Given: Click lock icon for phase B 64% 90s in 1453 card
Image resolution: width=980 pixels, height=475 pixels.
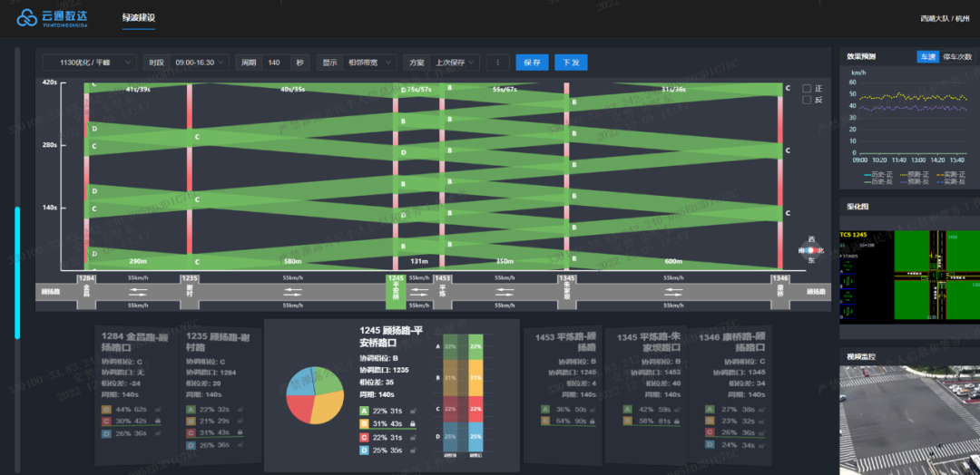Looking at the screenshot, I should 594,422.
